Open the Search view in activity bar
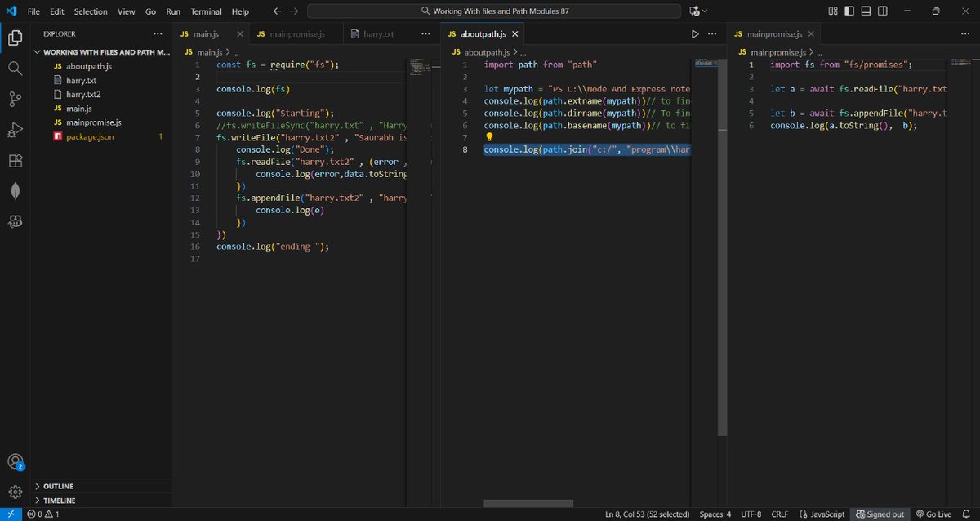Screen dimensions: 980x521 15,69
